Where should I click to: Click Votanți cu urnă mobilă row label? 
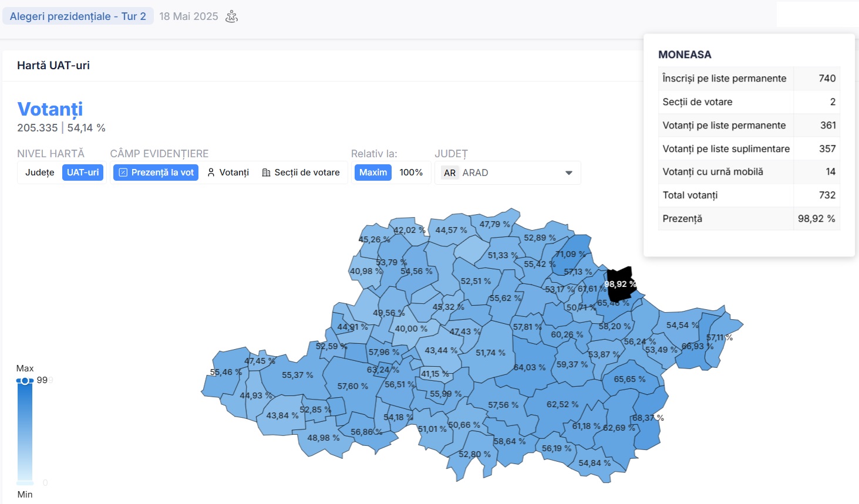coord(713,171)
